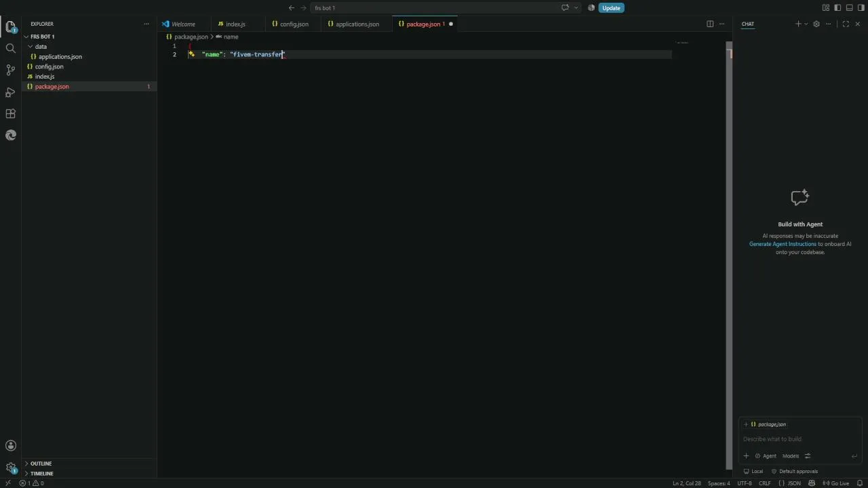
Task: Open Microsoft Edge Tools icon in activity bar
Action: [x=10, y=135]
